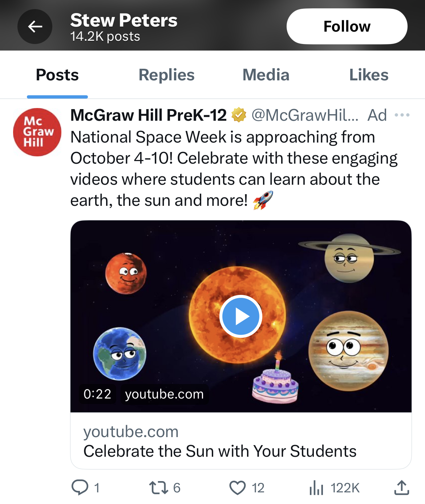Play the video by tapping the play button
The width and height of the screenshot is (425, 504).
click(240, 316)
